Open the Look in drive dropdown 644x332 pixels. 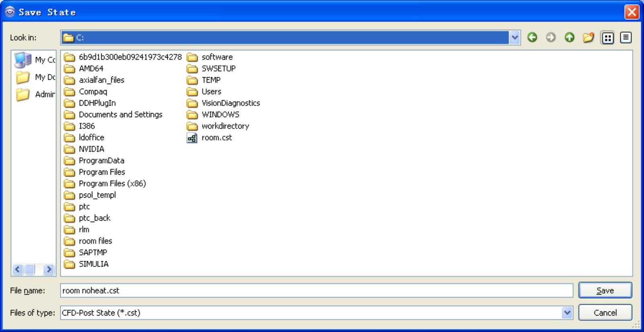(x=515, y=37)
